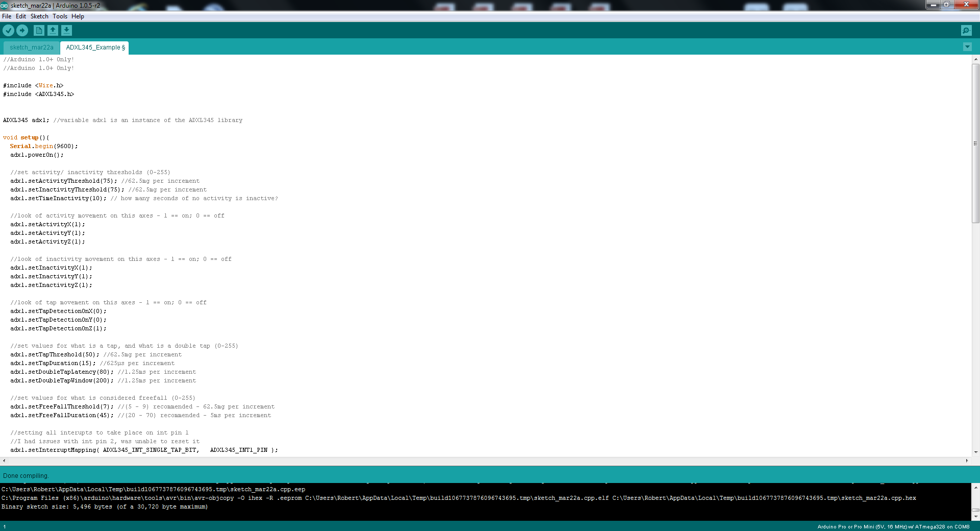Click the editor vertical scrollbar thumb
The width and height of the screenshot is (980, 531).
(975, 143)
